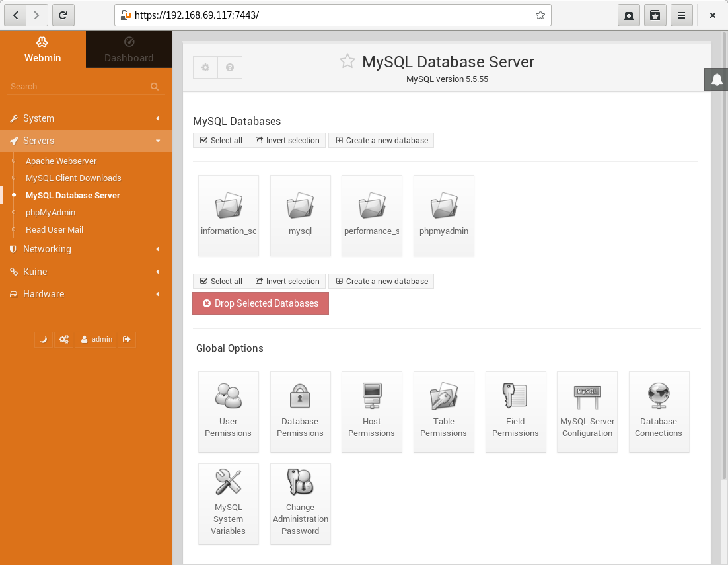Image resolution: width=728 pixels, height=565 pixels.
Task: Click the module configuration gear icon
Action: coord(205,67)
